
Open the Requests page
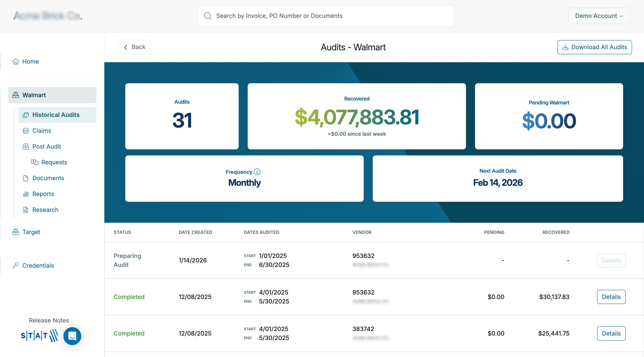54,162
